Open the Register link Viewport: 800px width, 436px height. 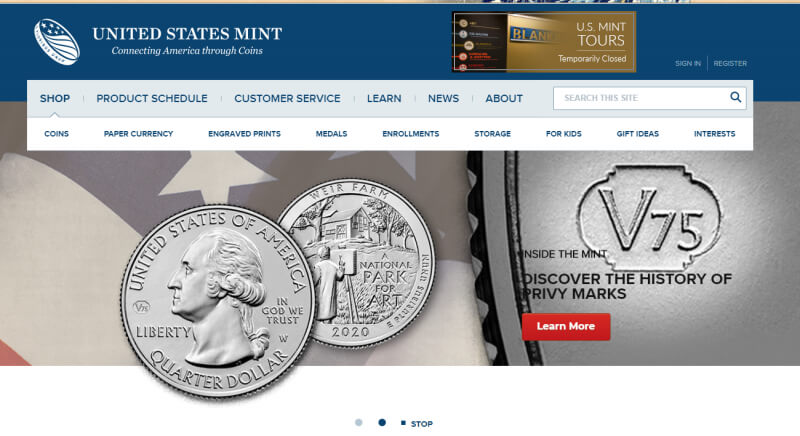730,64
